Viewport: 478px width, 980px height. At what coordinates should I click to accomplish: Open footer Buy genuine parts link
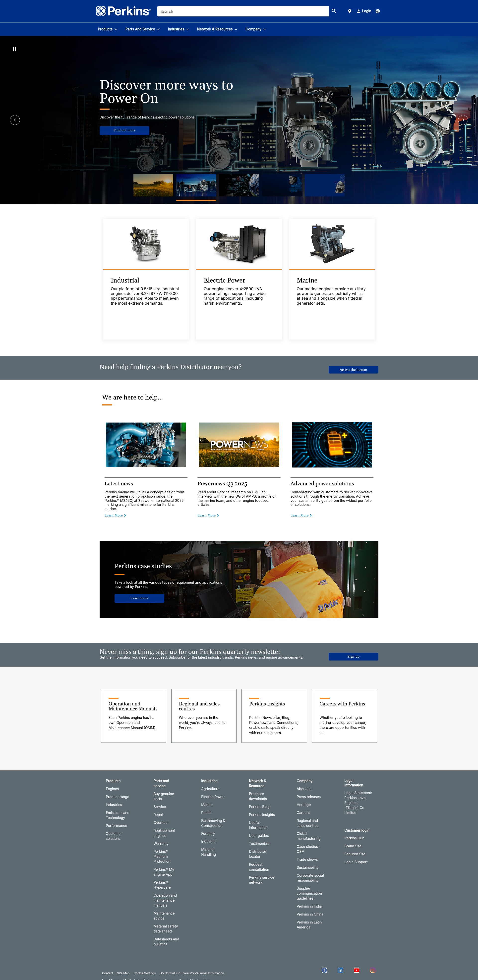[164, 796]
